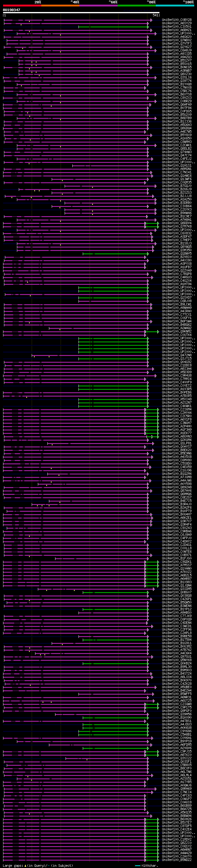Select the UniRef100_C9XZ43 label

(176, 527)
